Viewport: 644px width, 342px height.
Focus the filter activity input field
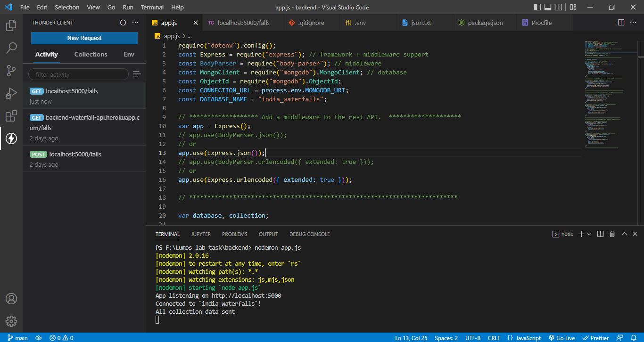coord(78,74)
